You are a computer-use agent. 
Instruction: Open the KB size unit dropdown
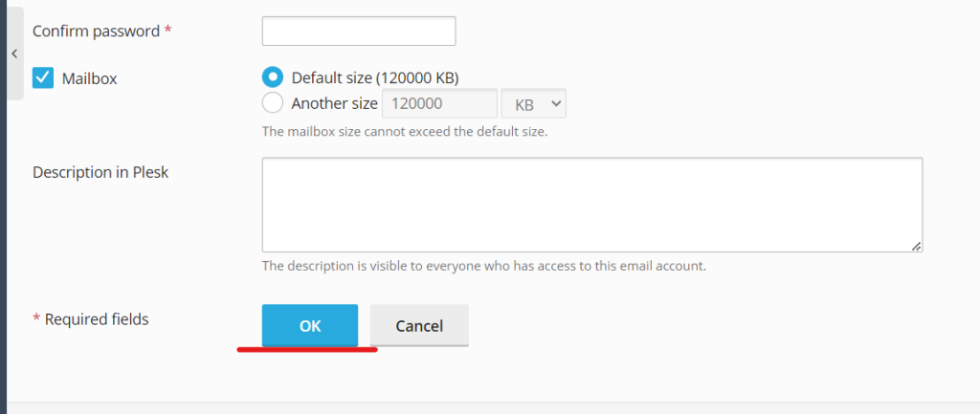pyautogui.click(x=540, y=103)
